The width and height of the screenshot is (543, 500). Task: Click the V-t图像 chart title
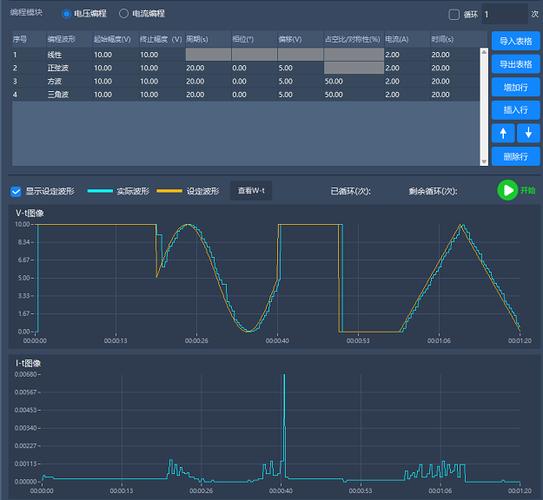click(x=30, y=213)
